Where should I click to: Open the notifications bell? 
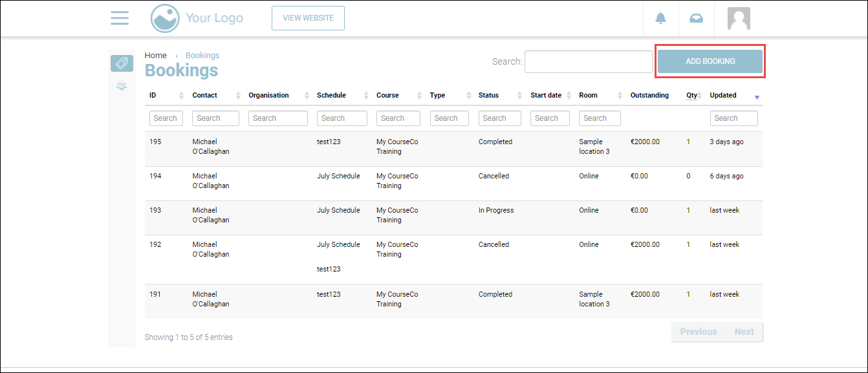click(x=660, y=19)
